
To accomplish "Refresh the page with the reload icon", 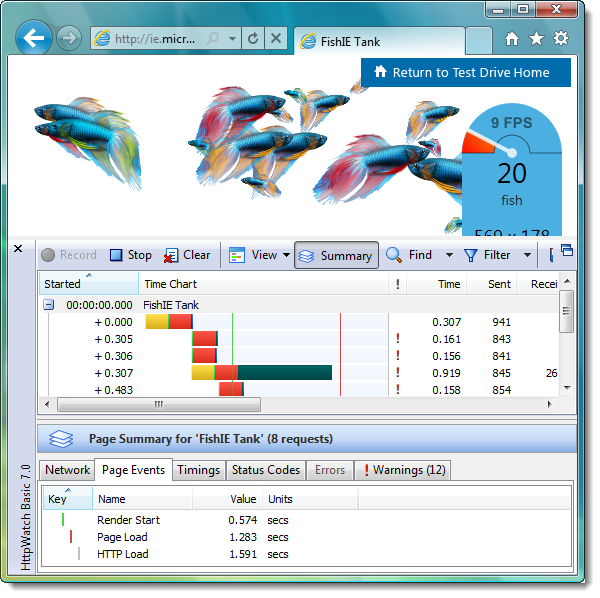I will pyautogui.click(x=253, y=38).
